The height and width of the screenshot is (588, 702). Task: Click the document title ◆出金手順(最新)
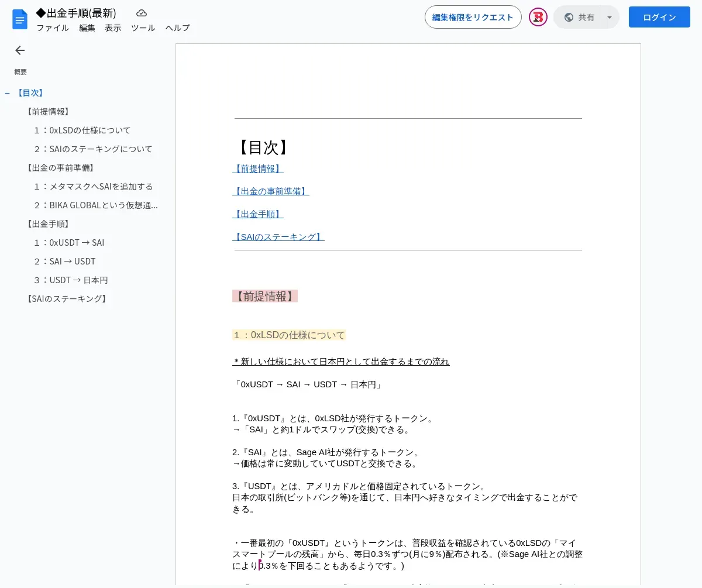76,13
